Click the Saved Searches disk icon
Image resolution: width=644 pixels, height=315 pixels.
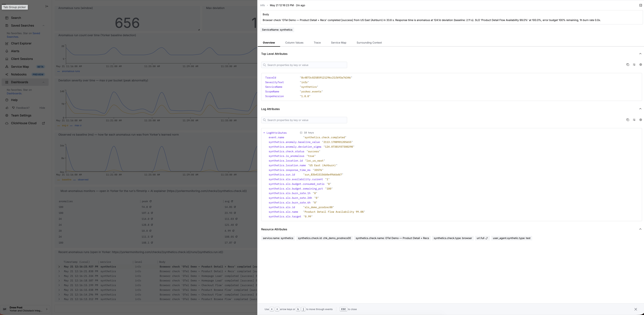point(7,26)
